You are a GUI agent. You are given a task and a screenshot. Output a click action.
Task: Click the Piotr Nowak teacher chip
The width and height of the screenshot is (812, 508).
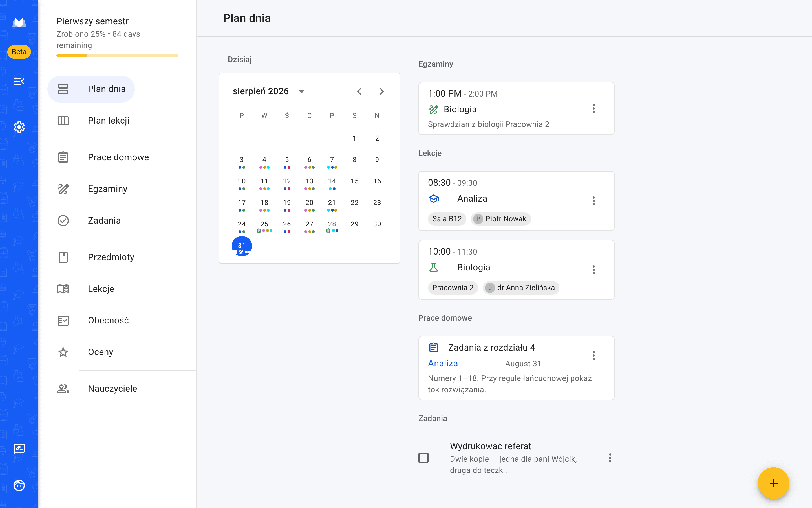(x=501, y=219)
